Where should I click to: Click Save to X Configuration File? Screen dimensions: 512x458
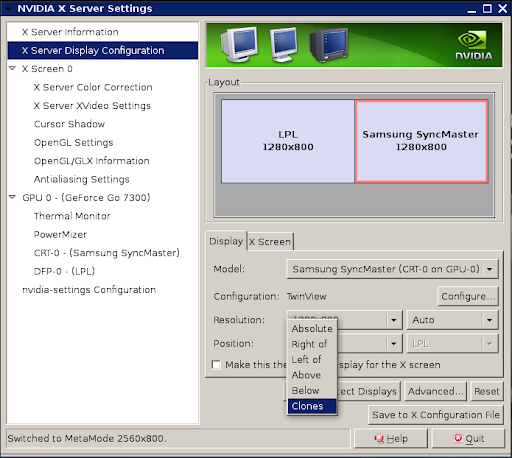click(x=436, y=415)
